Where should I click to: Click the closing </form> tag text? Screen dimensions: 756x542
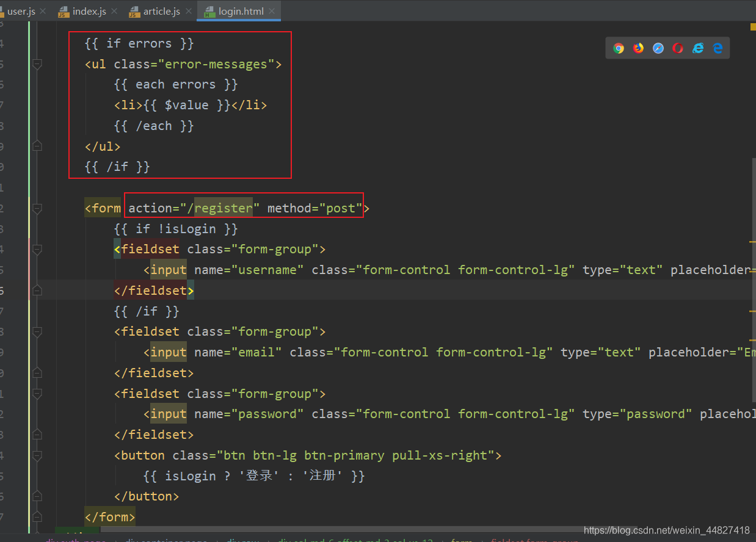pyautogui.click(x=110, y=517)
